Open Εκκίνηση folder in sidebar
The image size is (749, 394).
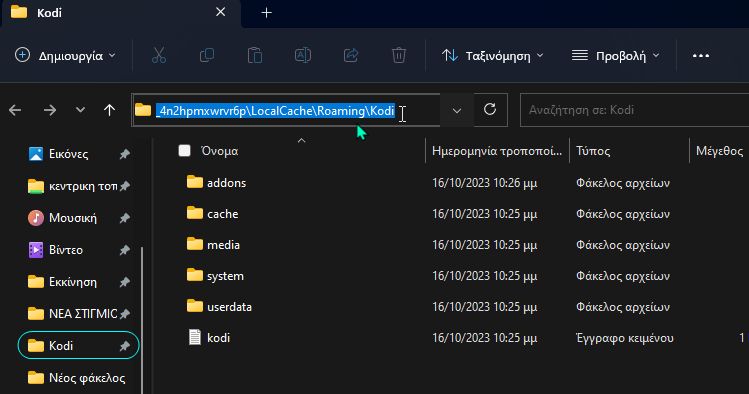63,282
